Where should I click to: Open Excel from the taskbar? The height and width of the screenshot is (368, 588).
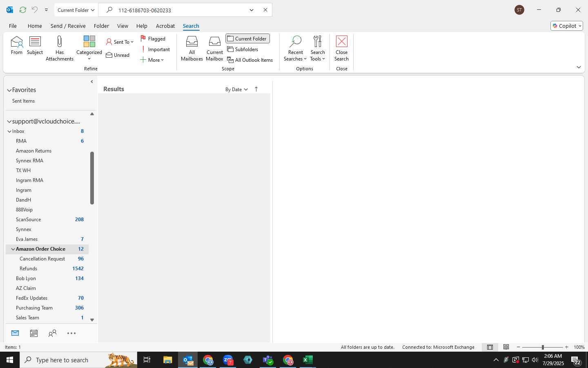pos(308,360)
